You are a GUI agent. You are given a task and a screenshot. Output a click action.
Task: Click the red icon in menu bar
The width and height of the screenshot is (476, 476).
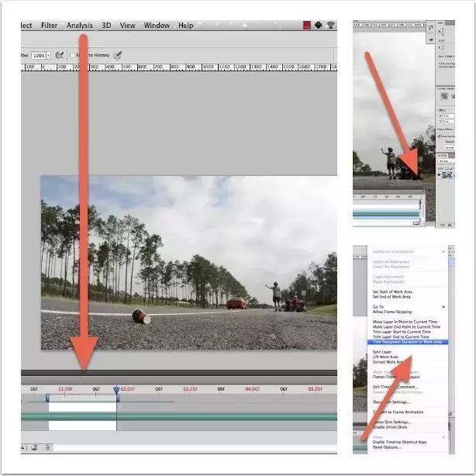[x=307, y=26]
